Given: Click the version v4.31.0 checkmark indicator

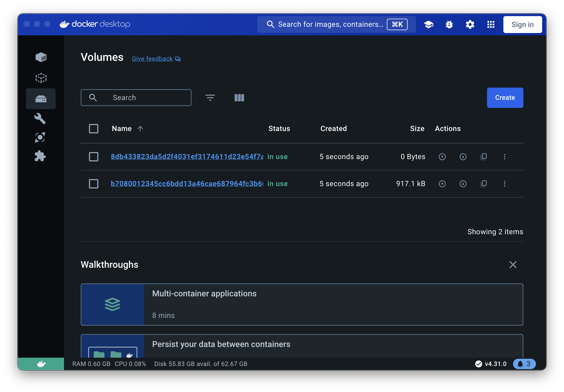Looking at the screenshot, I should point(491,364).
